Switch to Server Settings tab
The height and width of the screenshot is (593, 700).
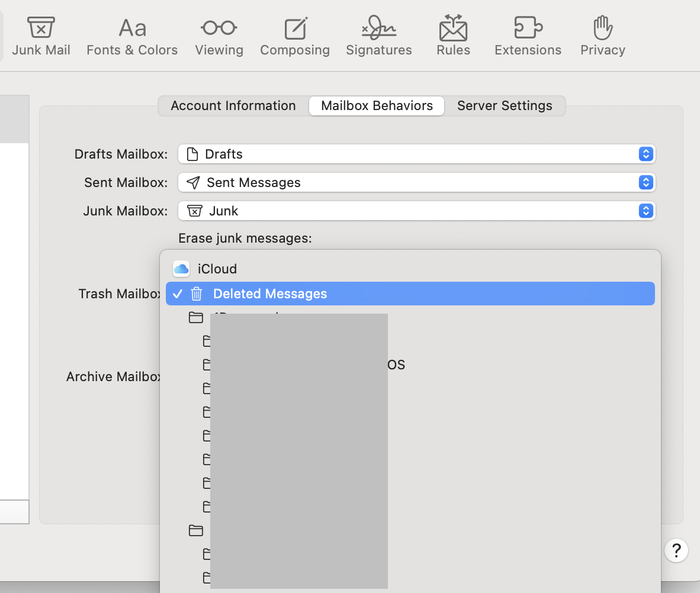tap(505, 106)
